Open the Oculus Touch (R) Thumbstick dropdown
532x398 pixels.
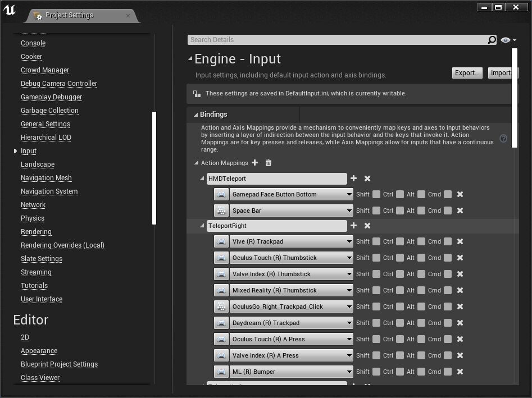(291, 258)
